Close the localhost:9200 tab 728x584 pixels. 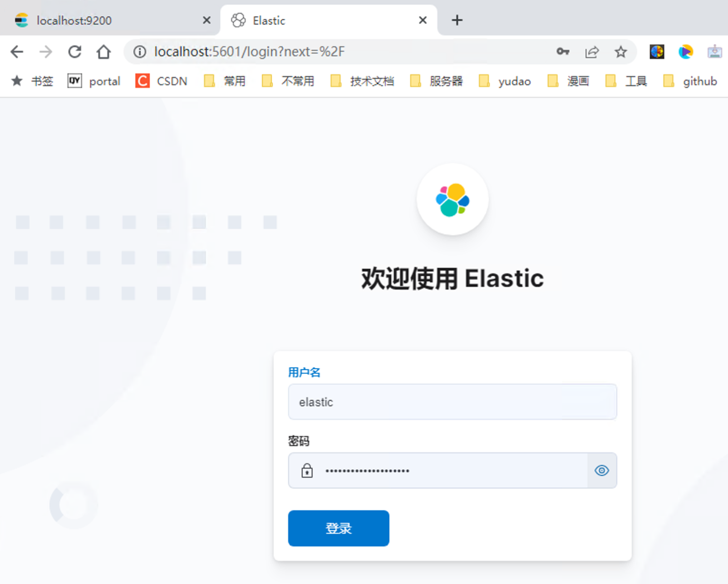tap(207, 20)
